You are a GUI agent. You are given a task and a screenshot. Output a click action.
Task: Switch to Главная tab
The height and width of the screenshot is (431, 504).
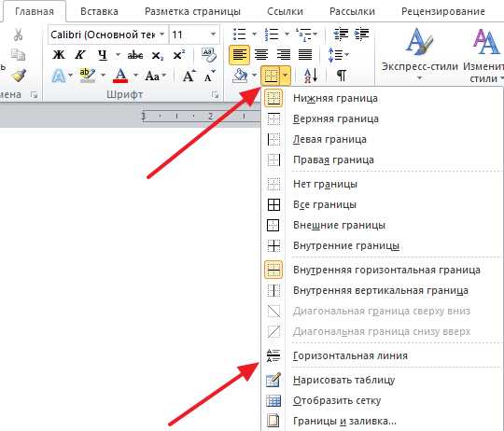coord(35,11)
